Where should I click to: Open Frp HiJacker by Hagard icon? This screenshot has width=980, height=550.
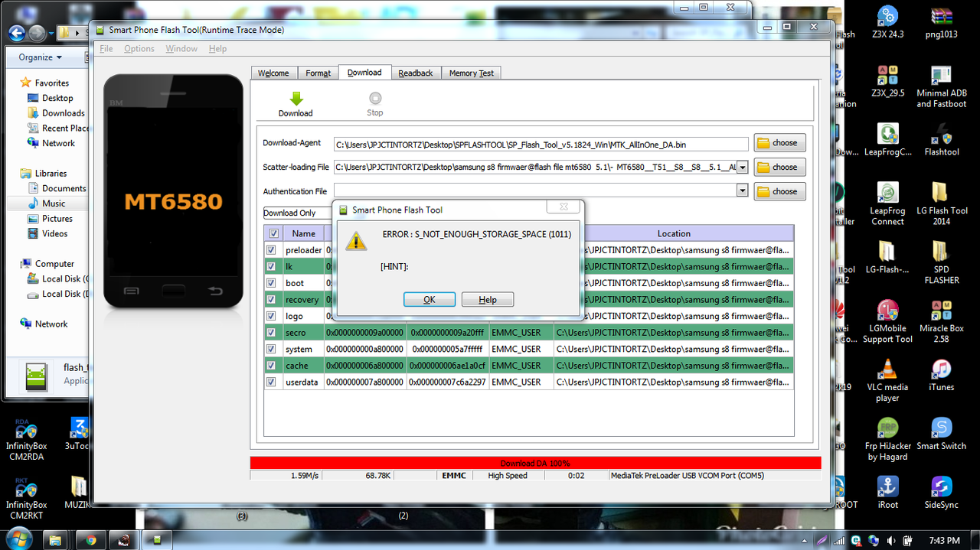pos(887,428)
